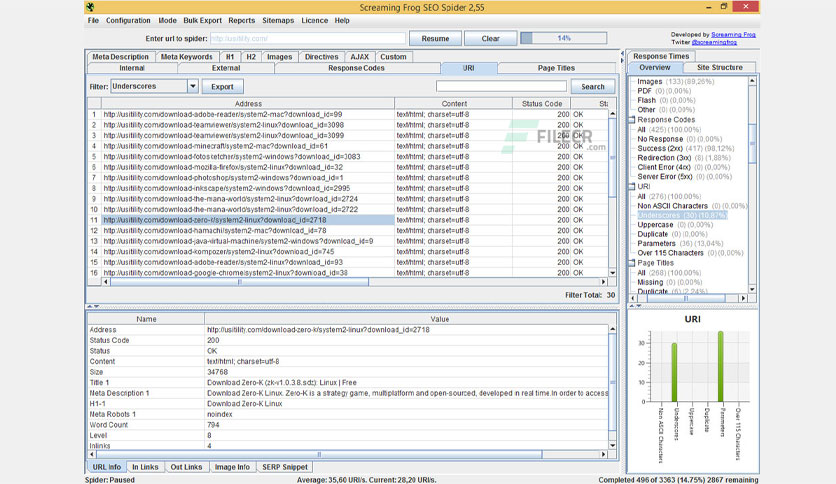Open the Mode menu
Screen dimensions: 836x484
(x=167, y=20)
